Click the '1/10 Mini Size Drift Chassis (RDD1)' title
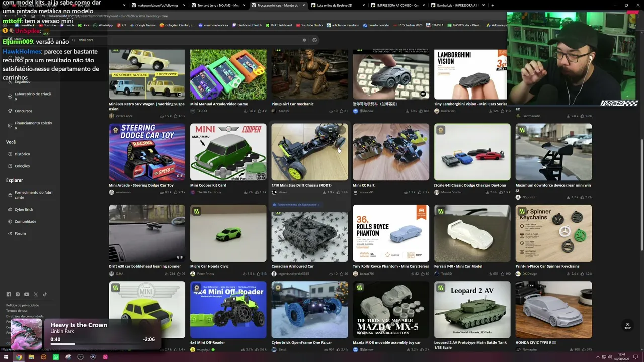Viewport: 644px width, 362px height. [301, 185]
